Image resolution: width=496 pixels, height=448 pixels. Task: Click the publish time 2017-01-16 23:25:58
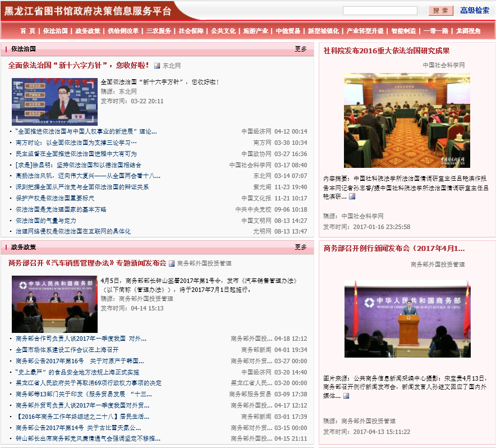tap(382, 227)
